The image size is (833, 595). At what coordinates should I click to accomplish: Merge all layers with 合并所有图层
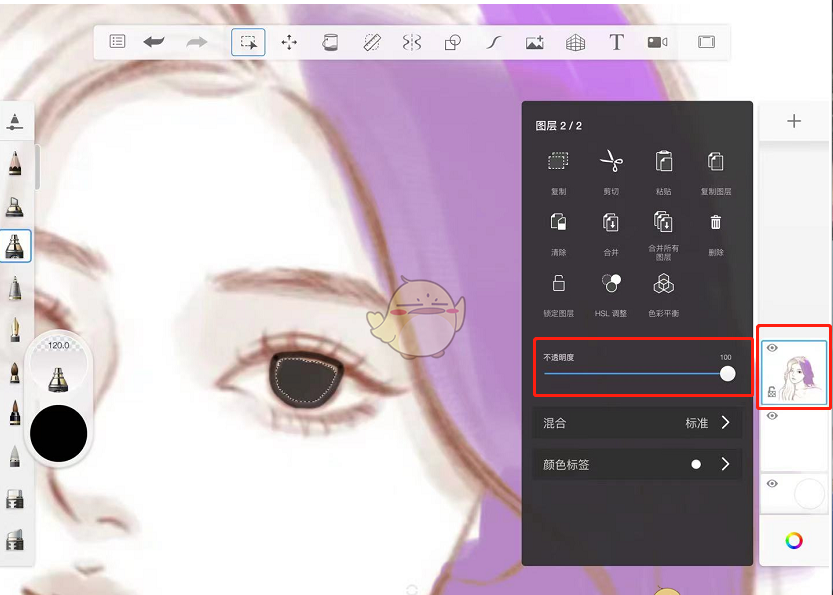pyautogui.click(x=664, y=222)
